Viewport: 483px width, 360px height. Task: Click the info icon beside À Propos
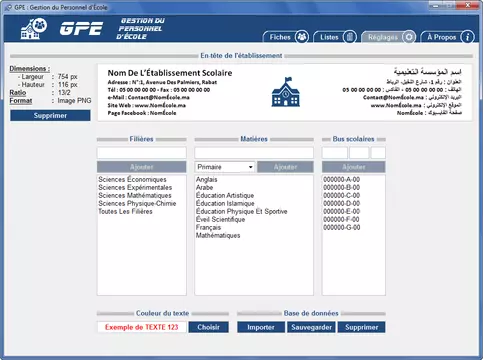click(467, 37)
